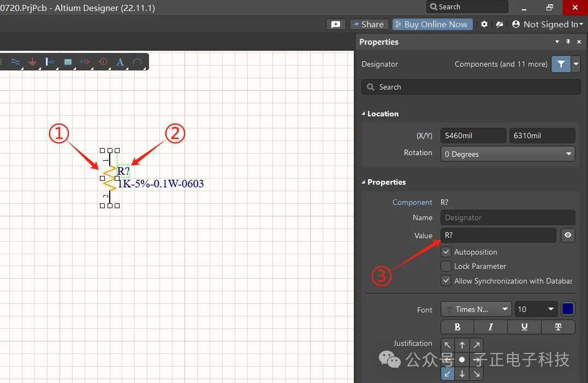The image size is (588, 383).
Task: Set justification to center dot
Action: click(462, 360)
